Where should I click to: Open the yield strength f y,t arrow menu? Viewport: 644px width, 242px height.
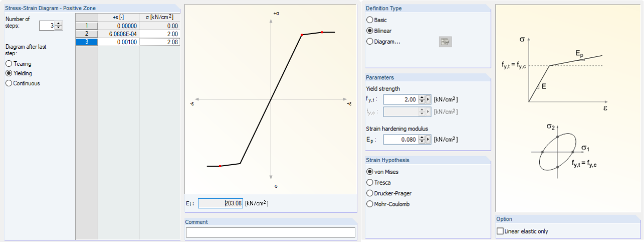428,99
